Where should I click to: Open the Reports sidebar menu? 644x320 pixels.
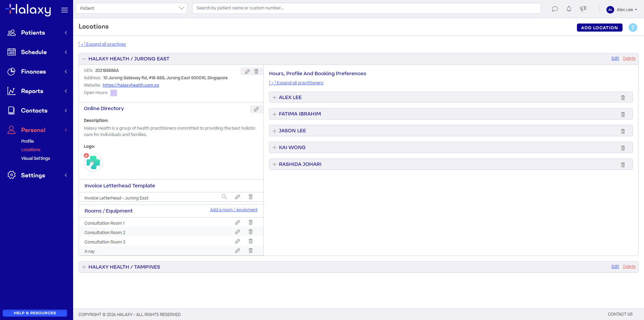(37, 91)
